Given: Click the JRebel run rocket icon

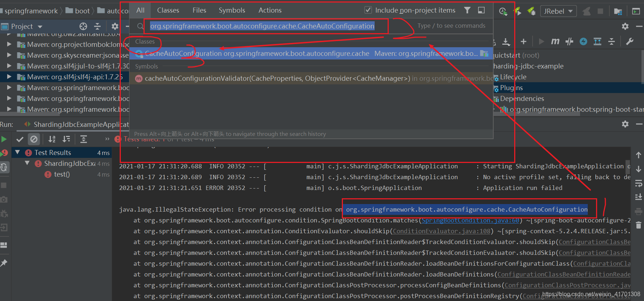Looking at the screenshot, I should 517,11.
